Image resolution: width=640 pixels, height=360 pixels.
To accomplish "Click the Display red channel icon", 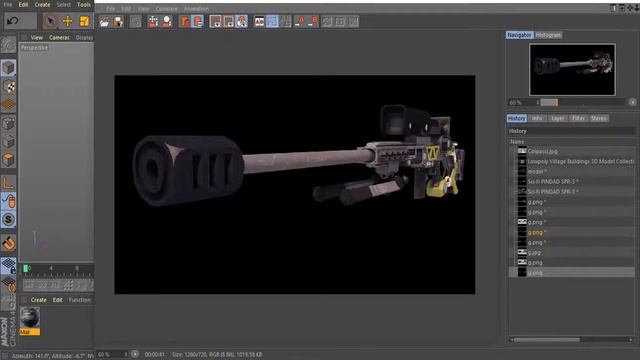I will point(215,22).
